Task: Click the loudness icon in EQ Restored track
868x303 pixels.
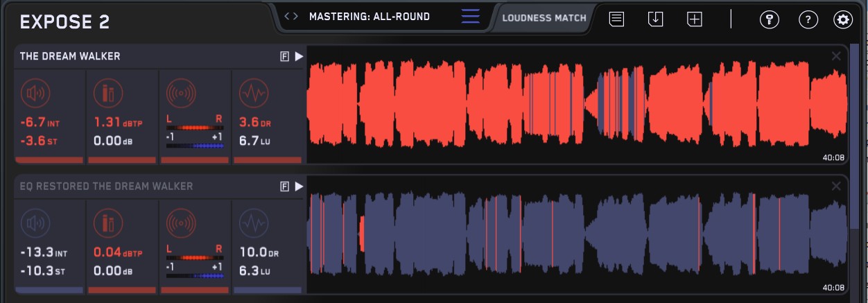Action: (35, 223)
